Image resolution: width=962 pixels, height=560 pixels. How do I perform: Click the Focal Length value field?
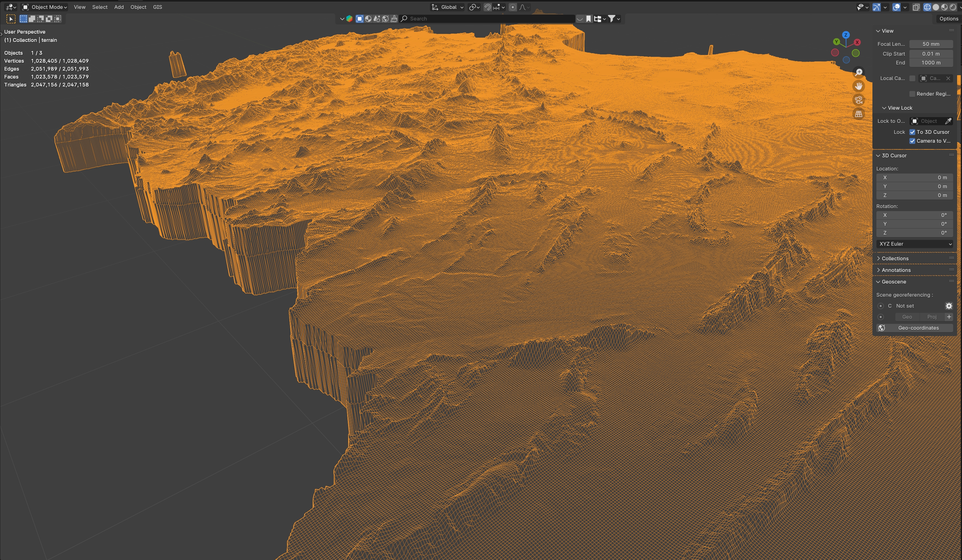pos(931,44)
